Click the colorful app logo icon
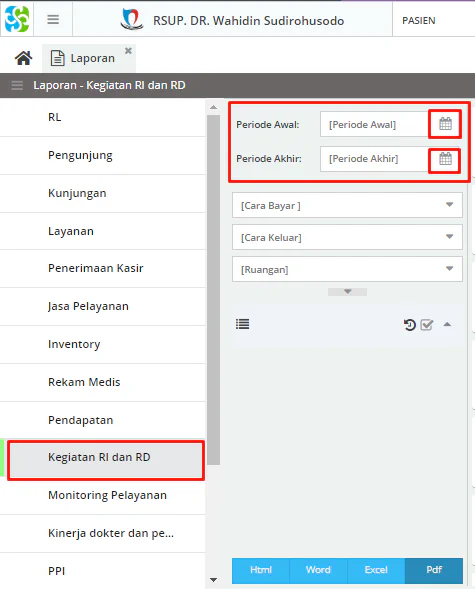Image resolution: width=475 pixels, height=590 pixels. (17, 19)
